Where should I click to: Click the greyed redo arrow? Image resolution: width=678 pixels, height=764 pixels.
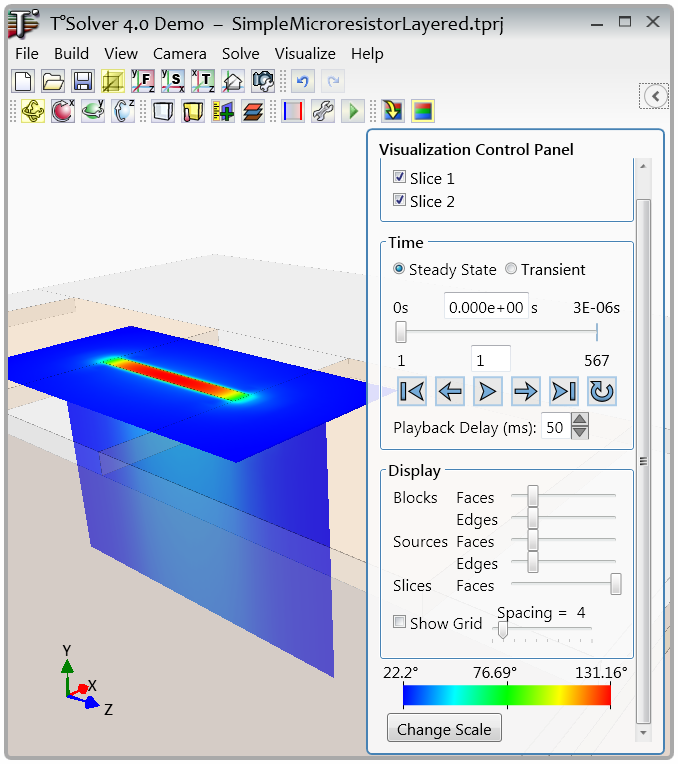(333, 81)
